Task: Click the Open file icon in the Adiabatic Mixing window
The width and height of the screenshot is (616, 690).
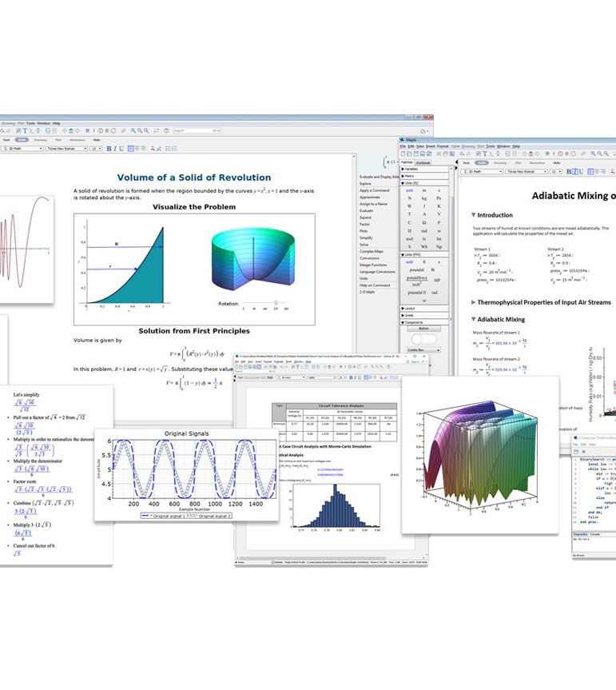Action: coord(409,154)
